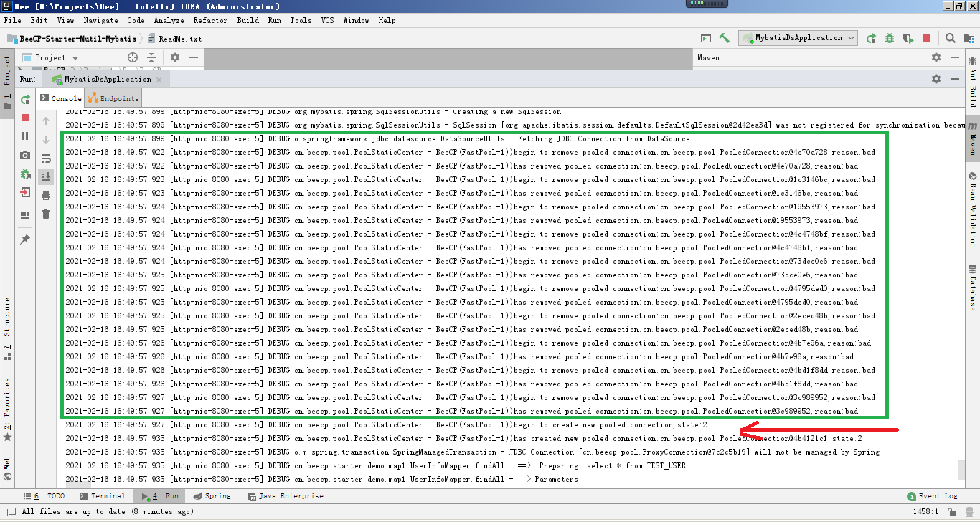
Task: Open the VCS menu
Action: coord(327,20)
